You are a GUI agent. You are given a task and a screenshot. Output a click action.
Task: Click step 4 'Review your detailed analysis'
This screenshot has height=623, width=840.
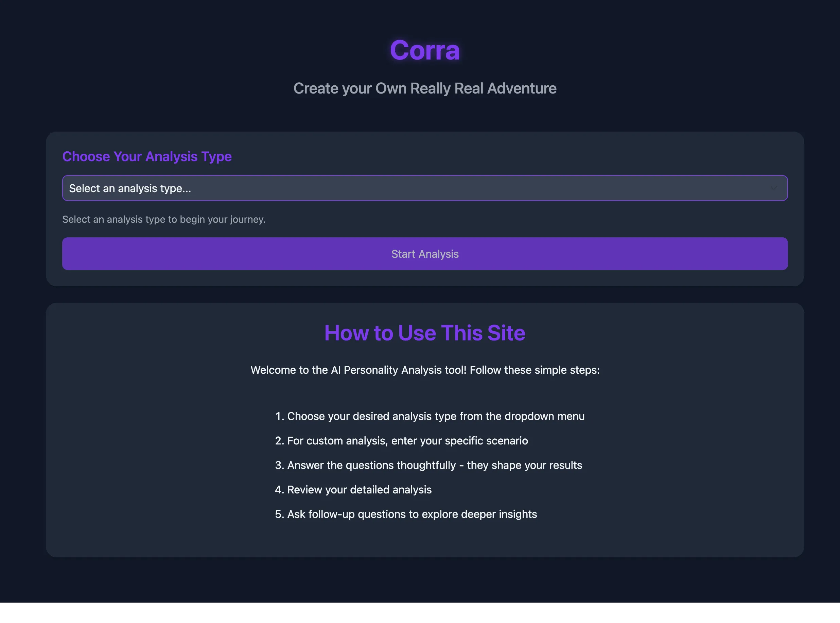[x=353, y=489]
